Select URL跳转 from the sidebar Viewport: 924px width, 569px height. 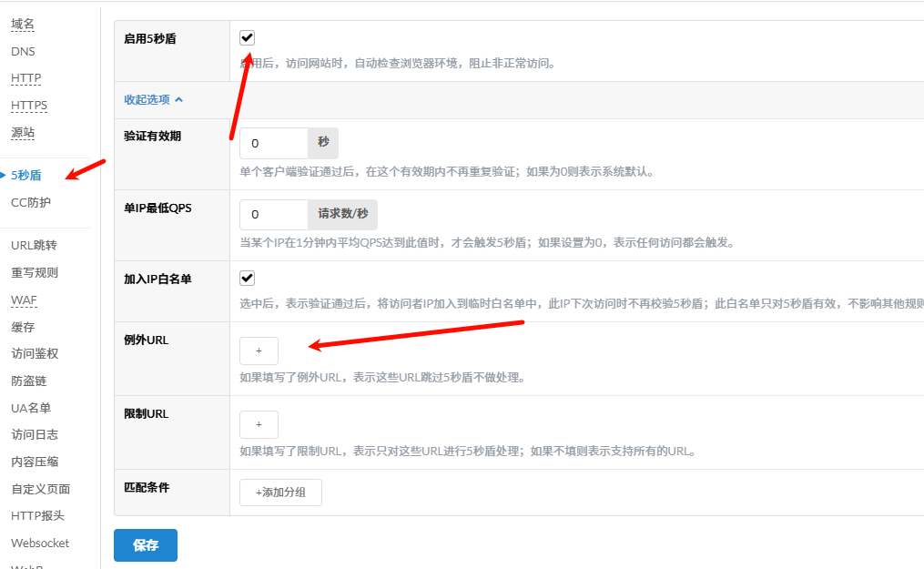[34, 245]
